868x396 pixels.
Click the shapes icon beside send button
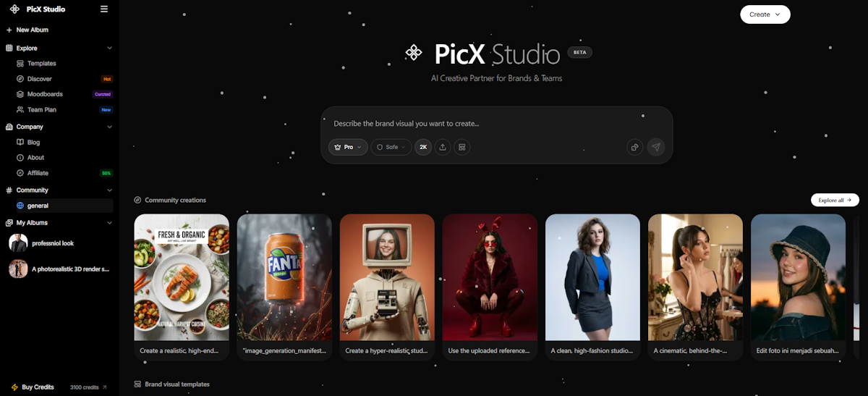tap(634, 147)
